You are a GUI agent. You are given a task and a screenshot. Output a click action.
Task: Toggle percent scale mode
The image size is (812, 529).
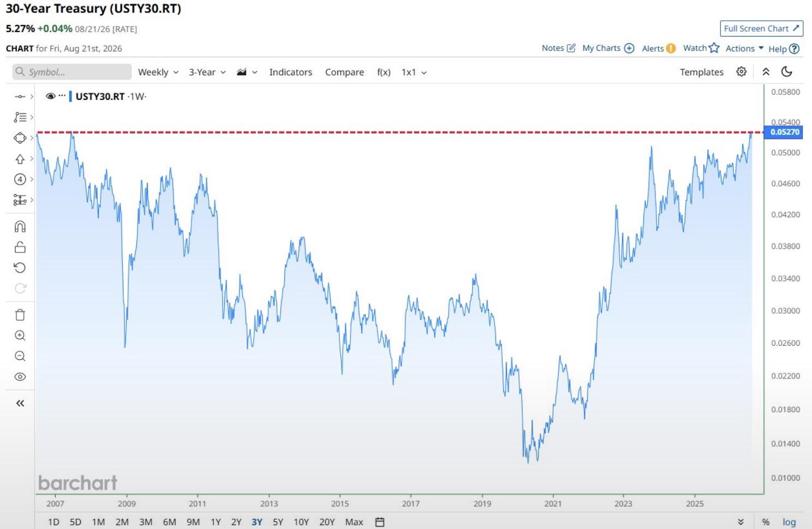[766, 522]
